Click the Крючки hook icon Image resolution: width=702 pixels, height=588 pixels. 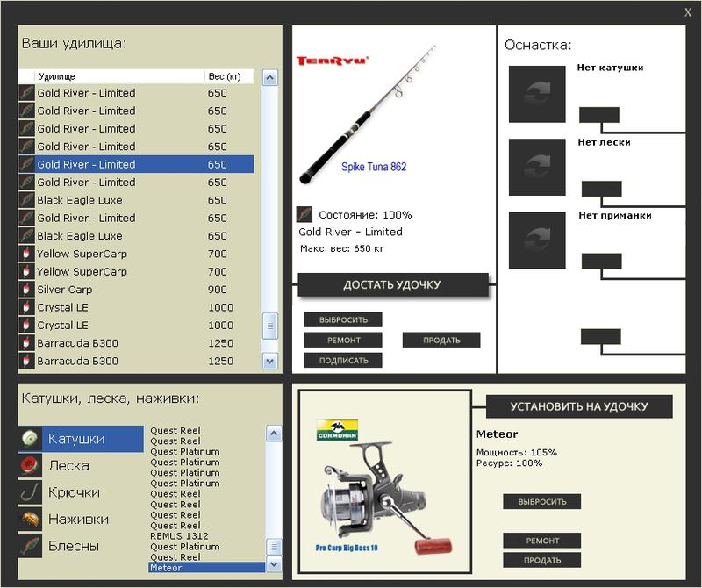pos(30,492)
